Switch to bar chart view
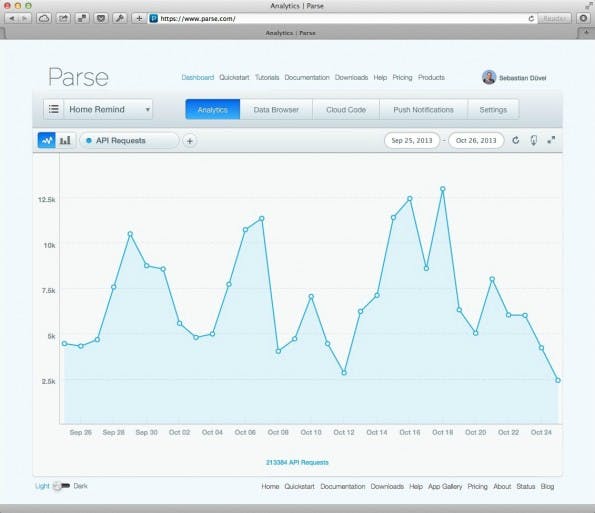This screenshot has width=595, height=513. pyautogui.click(x=65, y=140)
